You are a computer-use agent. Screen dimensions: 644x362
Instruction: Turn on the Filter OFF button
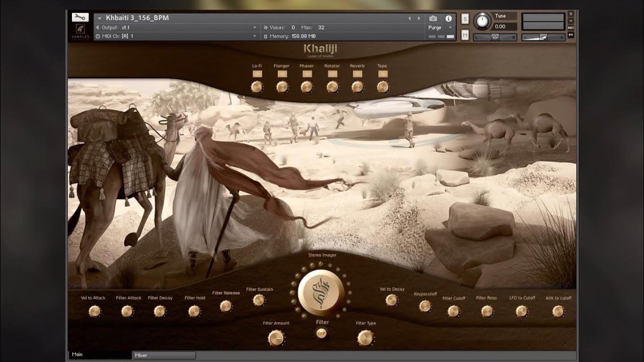[321, 333]
